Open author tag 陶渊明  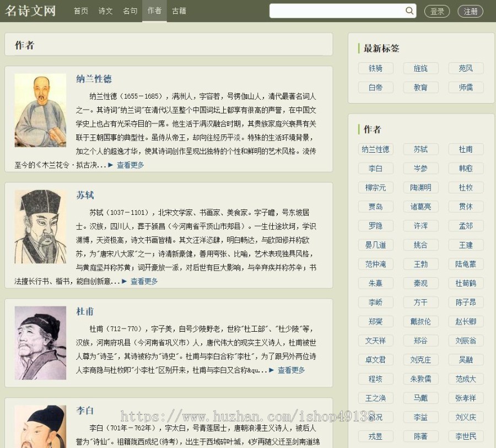[x=420, y=187]
